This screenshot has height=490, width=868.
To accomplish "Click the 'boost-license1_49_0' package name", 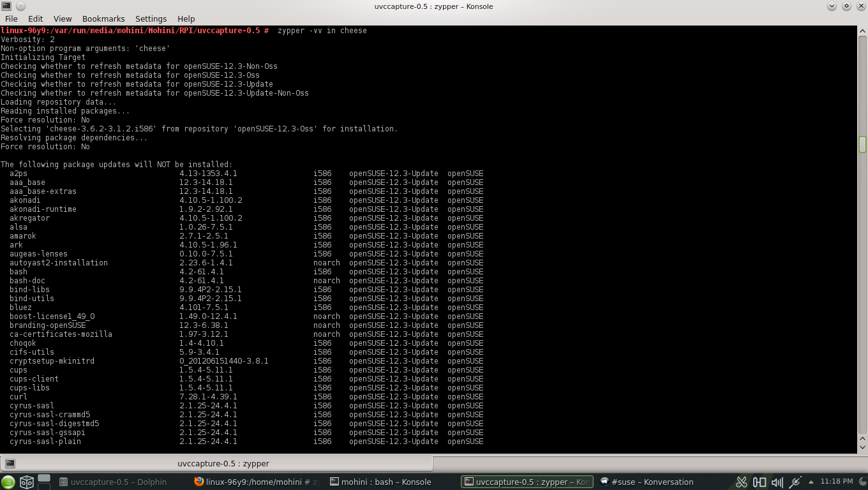I will [52, 316].
